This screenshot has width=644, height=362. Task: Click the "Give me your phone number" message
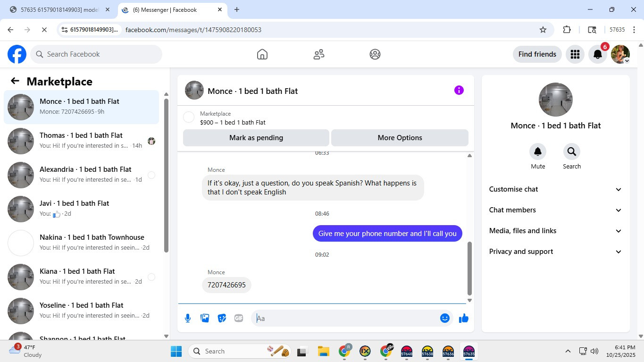coord(387,233)
